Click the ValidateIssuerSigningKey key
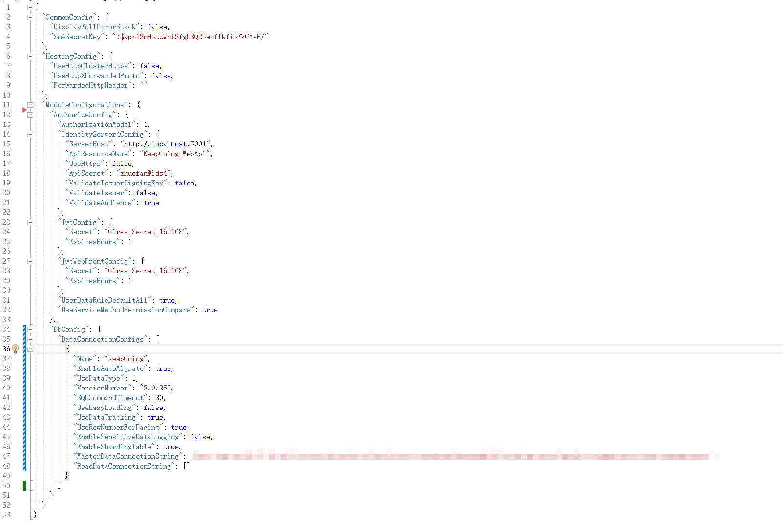Image resolution: width=783 pixels, height=532 pixels. (x=116, y=183)
